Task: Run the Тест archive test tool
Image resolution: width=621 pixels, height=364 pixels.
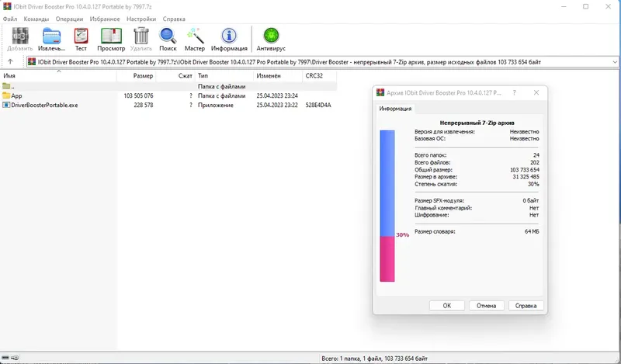Action: click(81, 36)
